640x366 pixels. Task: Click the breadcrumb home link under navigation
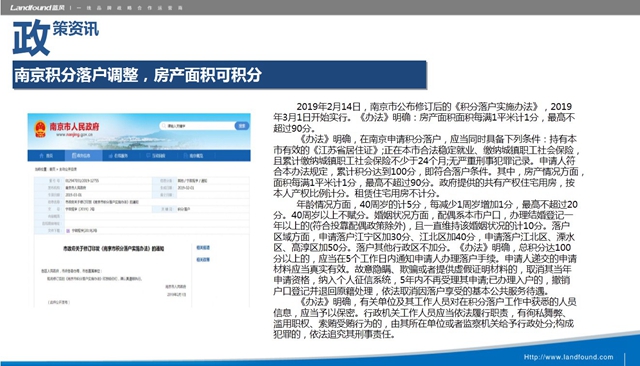pyautogui.click(x=52, y=169)
